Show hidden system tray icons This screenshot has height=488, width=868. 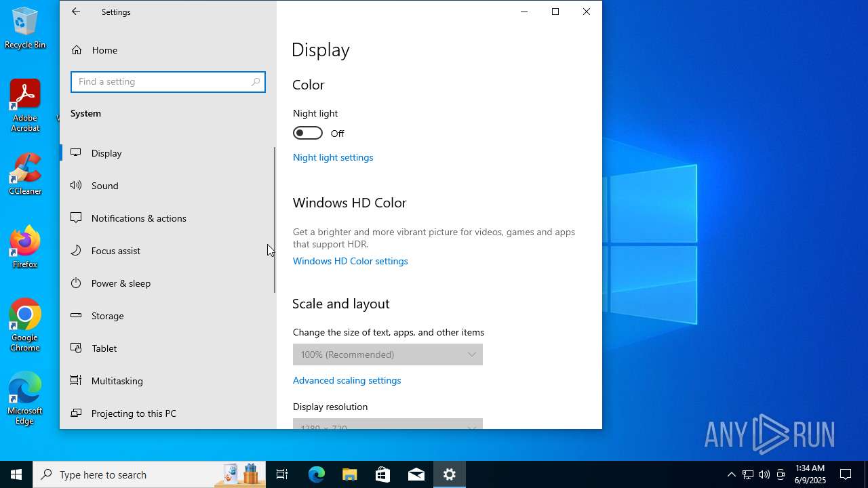pos(731,474)
